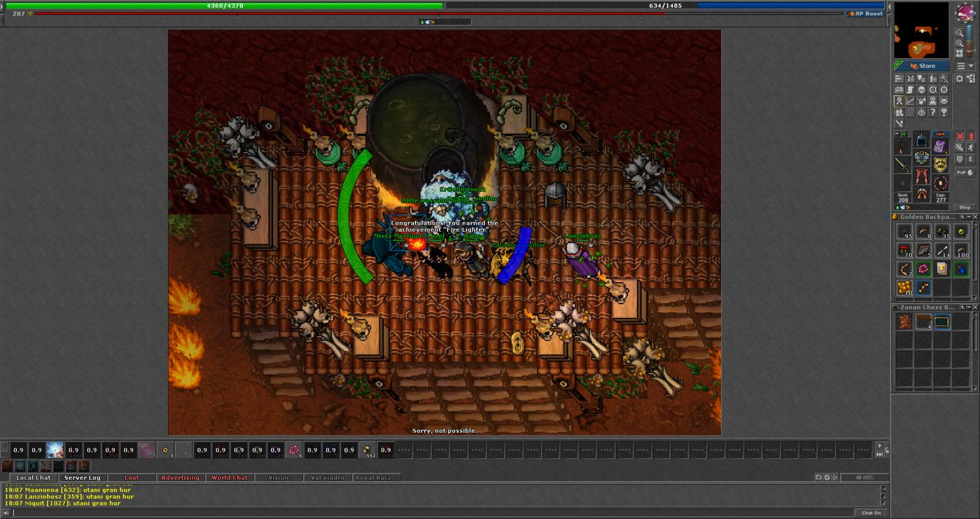Screen dimensions: 980x519
Task: Open the scroll quest icon
Action: pyautogui.click(x=911, y=89)
